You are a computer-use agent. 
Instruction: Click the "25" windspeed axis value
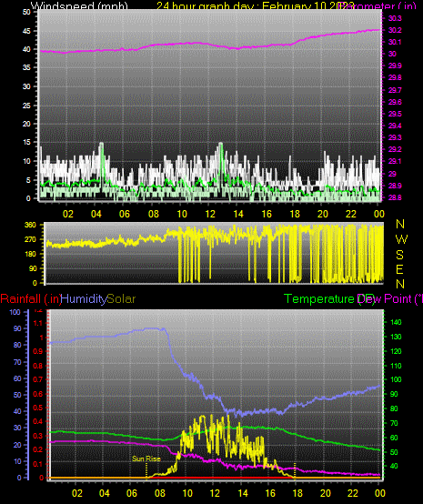pyautogui.click(x=26, y=106)
